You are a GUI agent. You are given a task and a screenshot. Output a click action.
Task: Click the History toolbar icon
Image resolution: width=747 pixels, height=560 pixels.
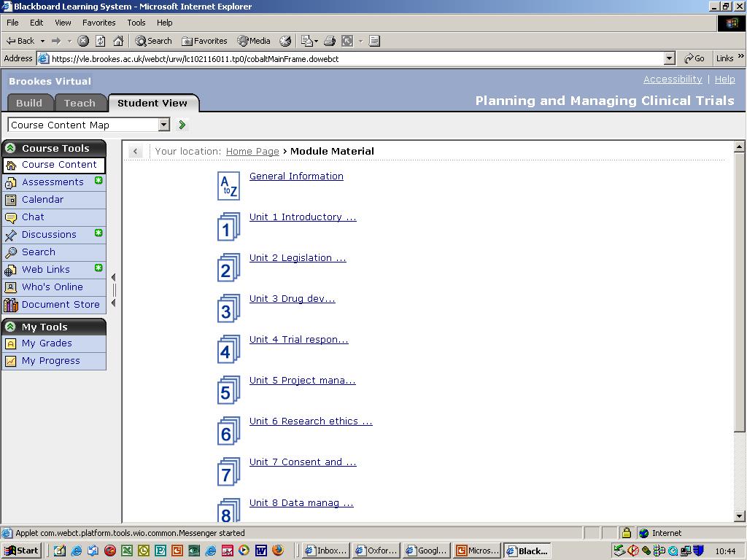tap(285, 41)
